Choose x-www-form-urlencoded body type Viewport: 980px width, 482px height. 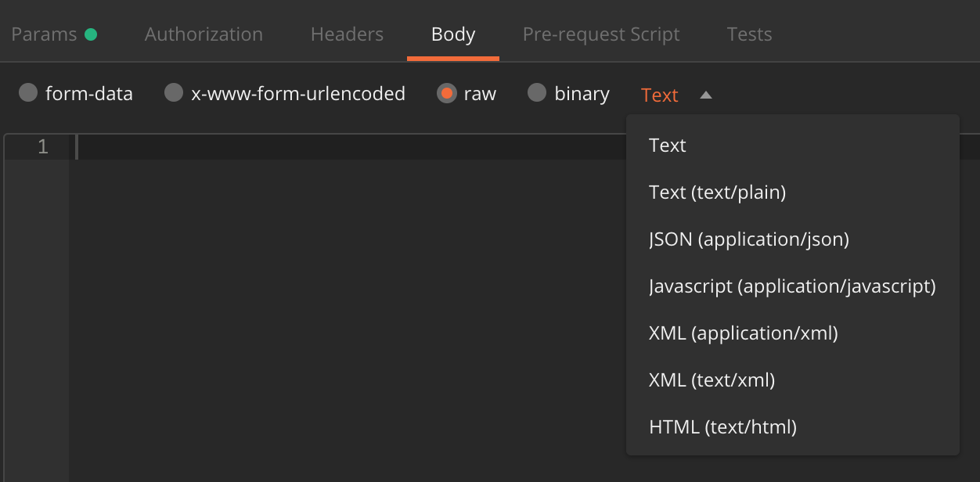tap(174, 93)
